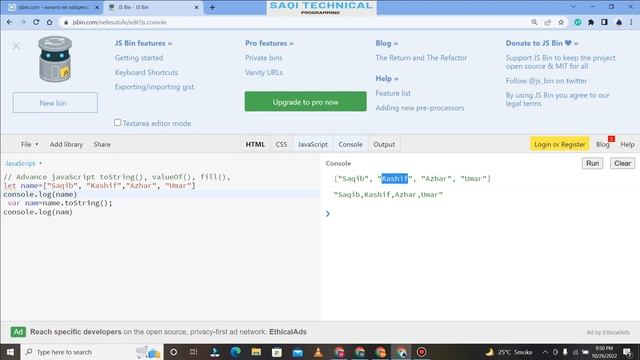Follow @js_bin on twitter link
Viewport: 640px width, 360px height.
[x=546, y=81]
